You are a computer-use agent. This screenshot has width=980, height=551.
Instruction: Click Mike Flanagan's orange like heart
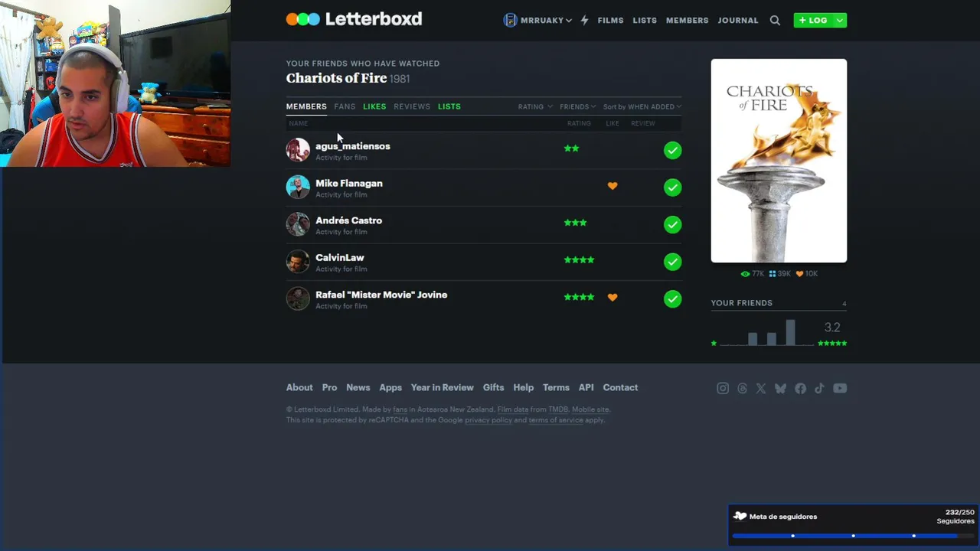[x=612, y=186]
